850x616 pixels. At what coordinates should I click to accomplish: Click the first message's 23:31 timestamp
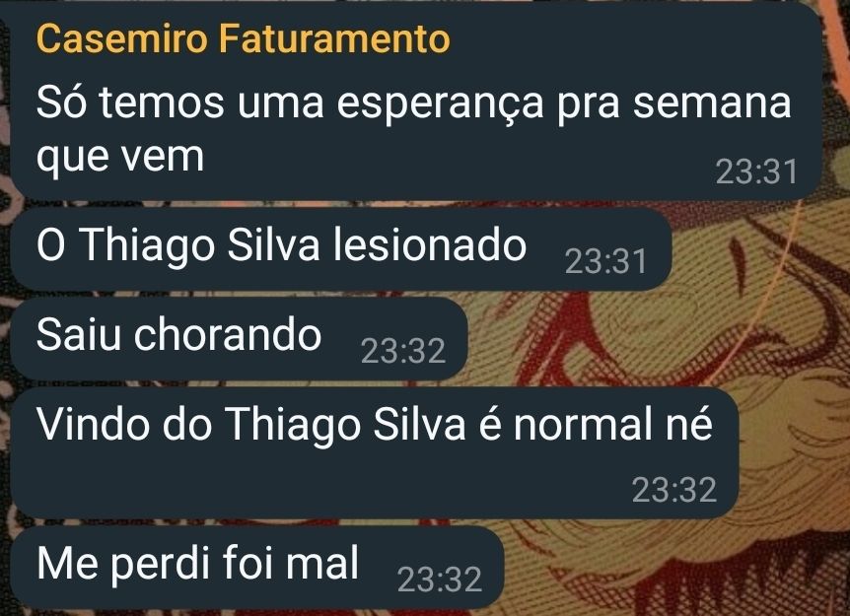click(756, 171)
